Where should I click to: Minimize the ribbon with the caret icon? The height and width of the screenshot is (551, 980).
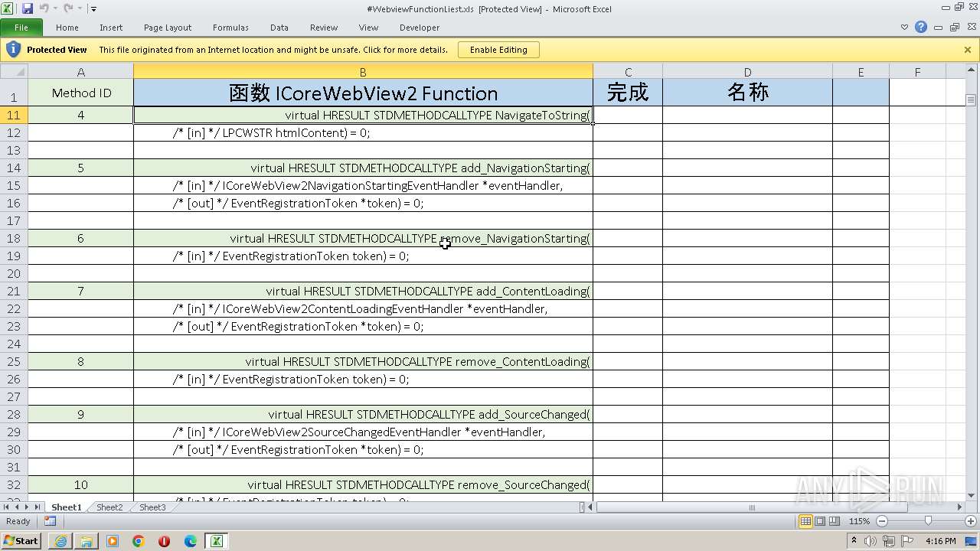pyautogui.click(x=905, y=28)
